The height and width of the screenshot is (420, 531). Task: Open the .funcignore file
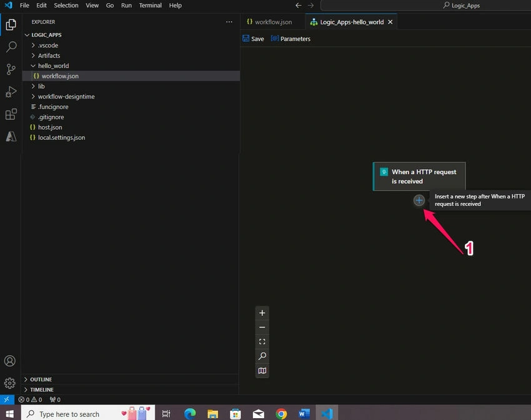coord(131,107)
